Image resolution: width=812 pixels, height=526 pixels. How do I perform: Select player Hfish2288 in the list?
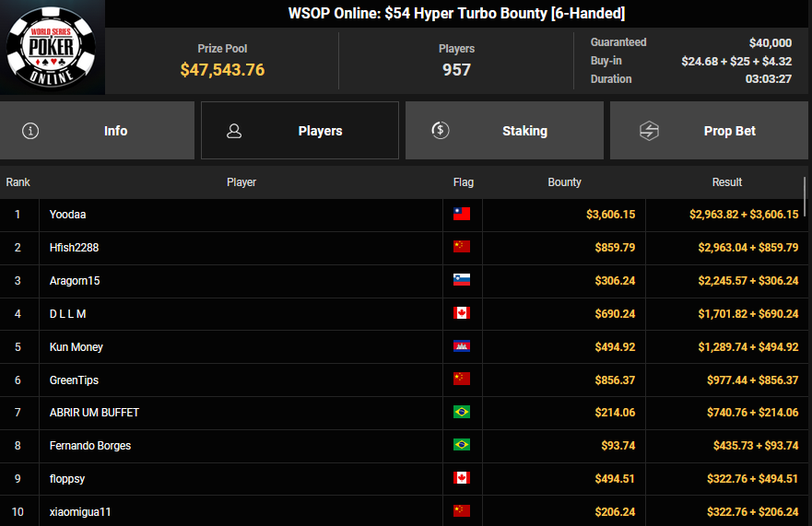point(76,248)
